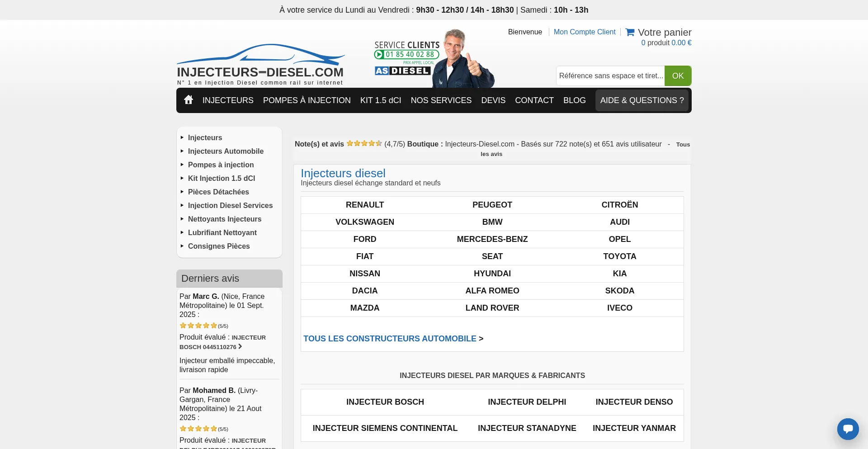Click Marc G.'s five-star rating
The image size is (868, 449).
point(198,326)
